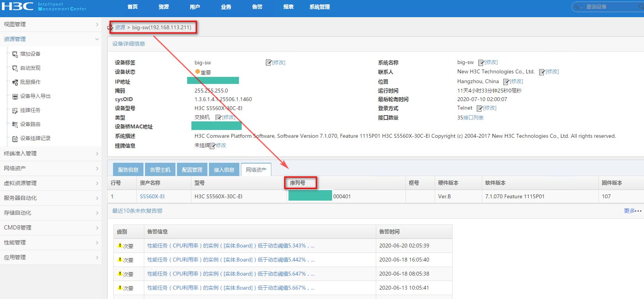This screenshot has width=644, height=299.
Task: Click the warning icon for 2020-06-18 16:05:40 alarm
Action: coord(120,260)
